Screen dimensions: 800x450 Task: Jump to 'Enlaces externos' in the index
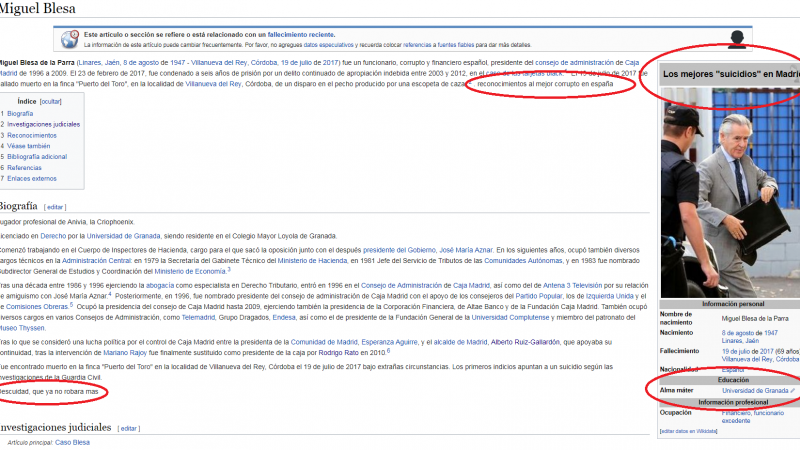coord(32,179)
